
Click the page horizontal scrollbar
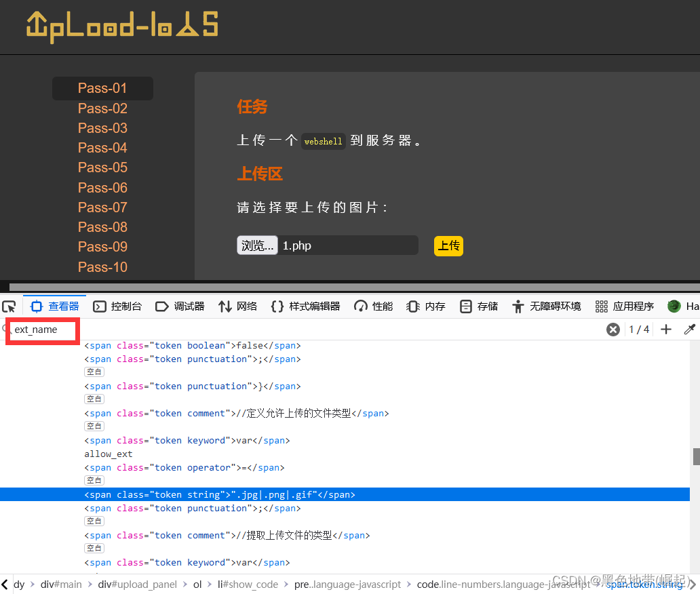click(x=355, y=287)
